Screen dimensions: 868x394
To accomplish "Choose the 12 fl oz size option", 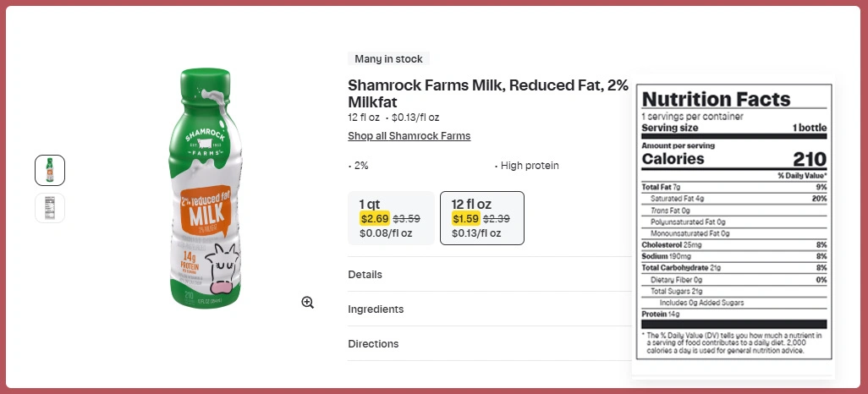I will click(x=481, y=218).
